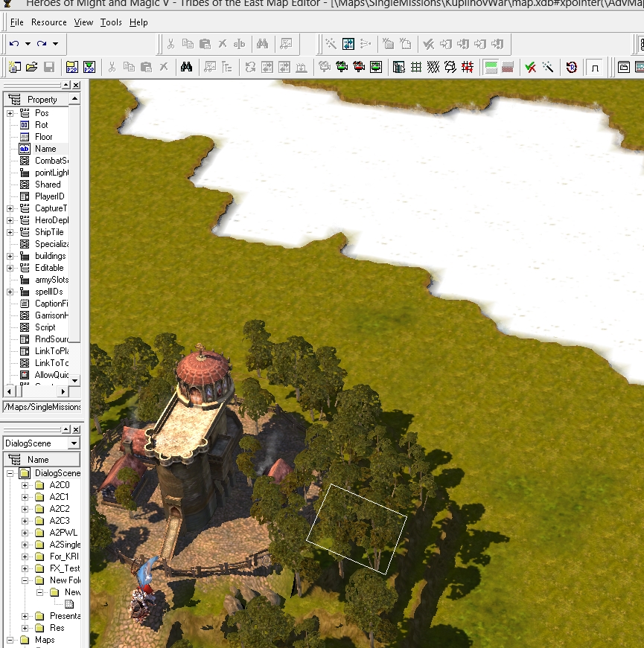Toggle the red-gray terrain layer button
This screenshot has height=648, width=644.
(x=508, y=67)
